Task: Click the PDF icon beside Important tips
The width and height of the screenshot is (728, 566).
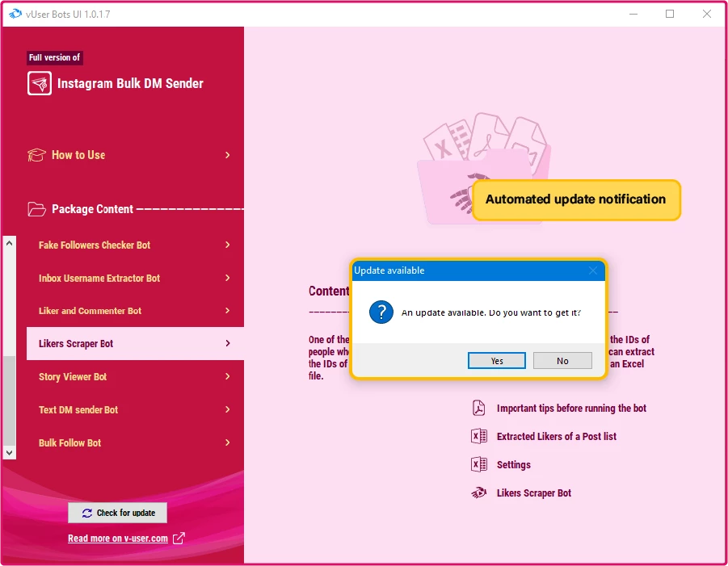Action: pos(478,409)
